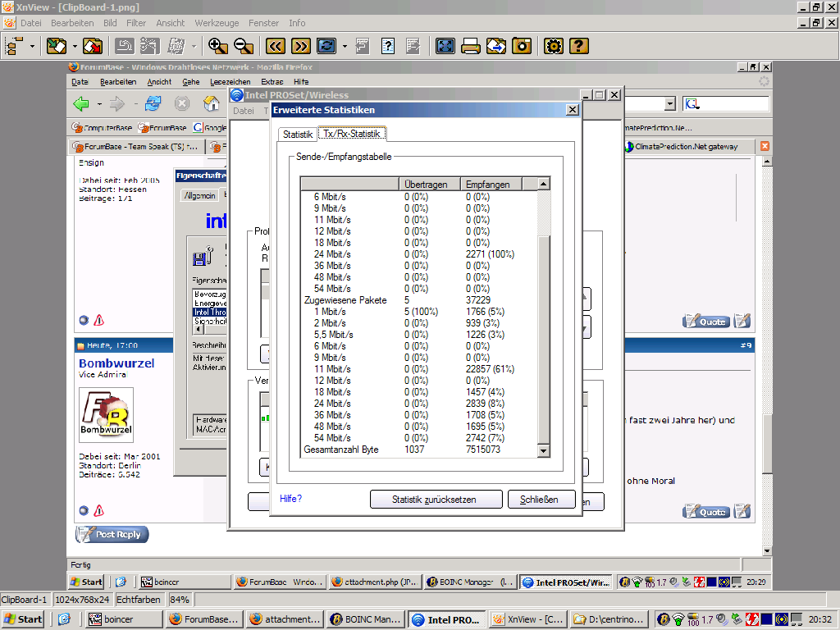Switch to the Statistik tab
The image size is (840, 630).
pyautogui.click(x=298, y=135)
